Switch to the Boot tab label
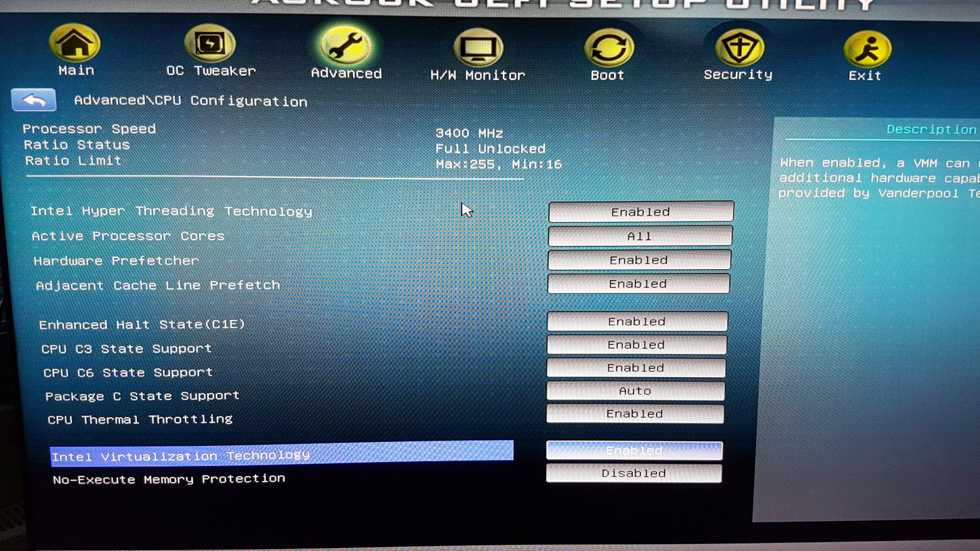The image size is (980, 551). point(607,75)
